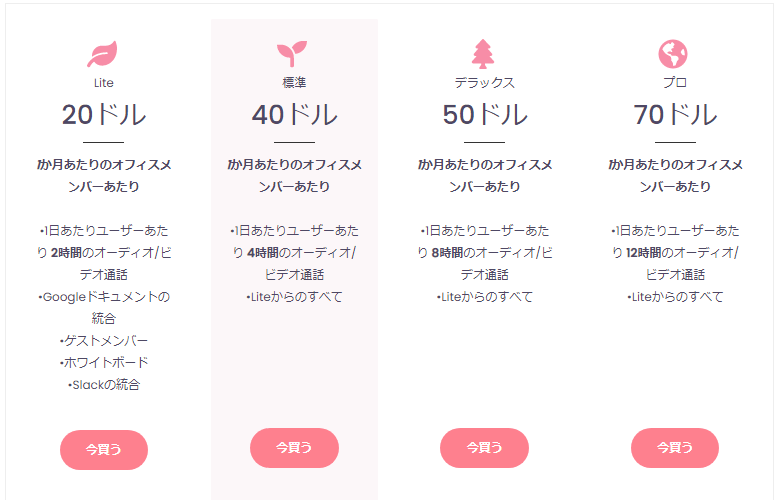The height and width of the screenshot is (500, 778).
Task: Click the 50ドル price heading
Action: click(x=485, y=115)
